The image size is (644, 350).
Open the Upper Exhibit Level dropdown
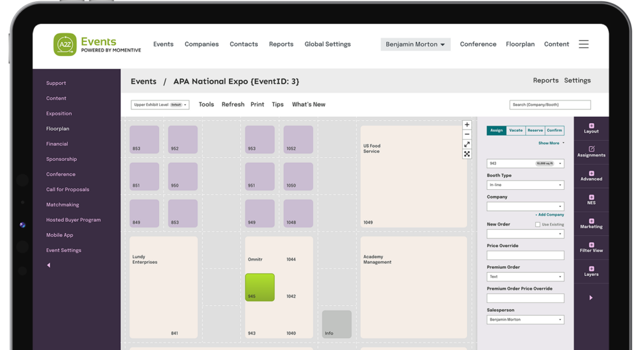(x=160, y=105)
